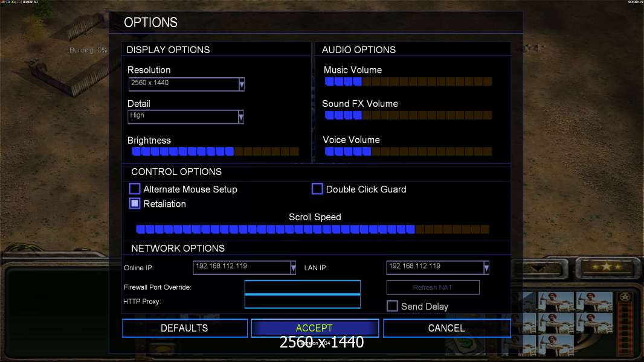The height and width of the screenshot is (362, 644).
Task: Adjust the Brightness slider bar
Action: (x=215, y=151)
